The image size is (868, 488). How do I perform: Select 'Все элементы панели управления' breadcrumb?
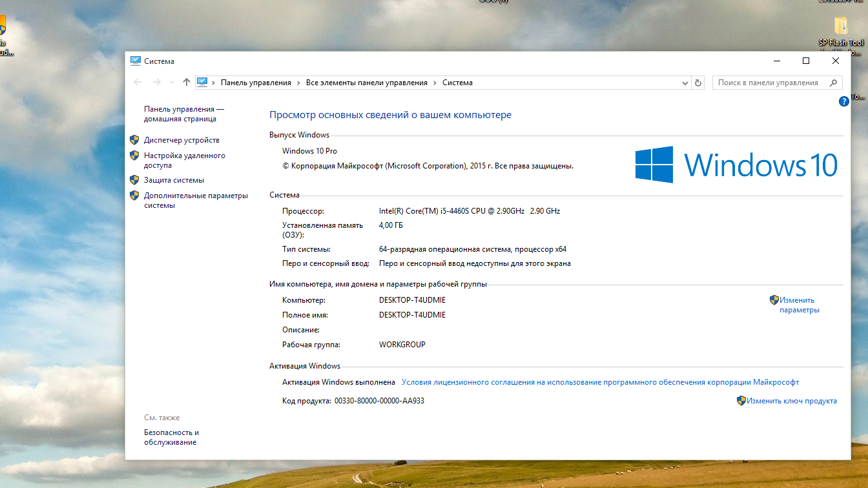point(367,83)
